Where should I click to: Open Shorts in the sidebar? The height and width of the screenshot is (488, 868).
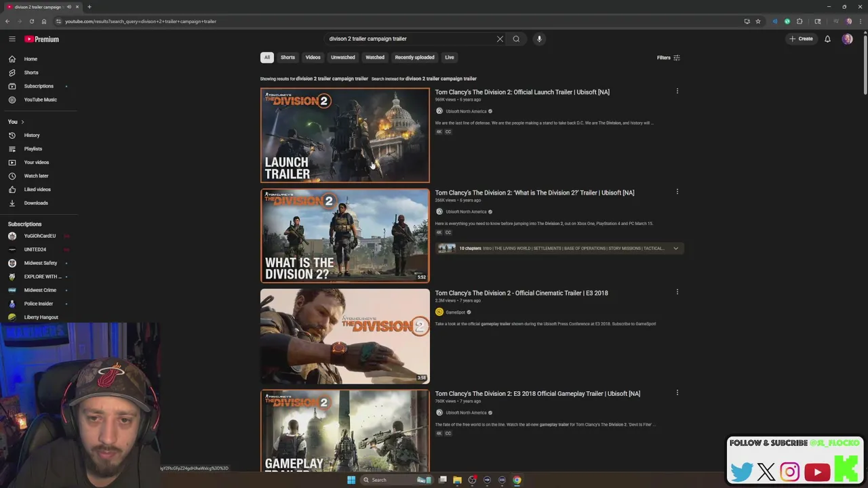click(x=39, y=73)
